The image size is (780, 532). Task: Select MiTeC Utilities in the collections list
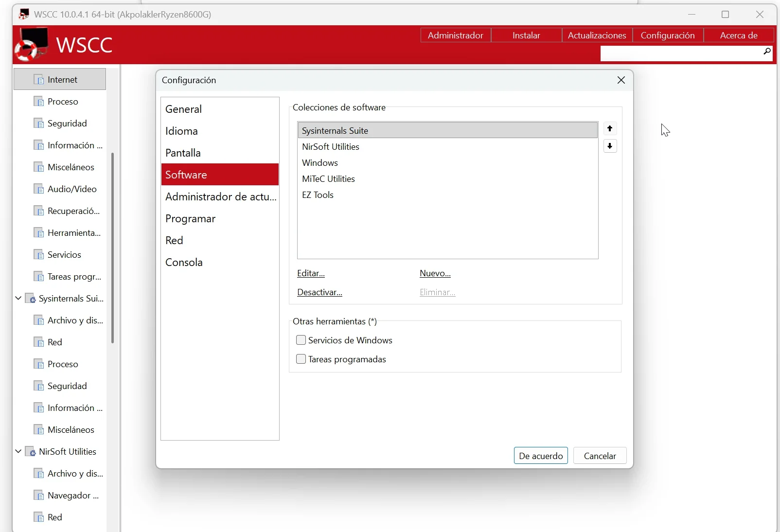(x=447, y=178)
